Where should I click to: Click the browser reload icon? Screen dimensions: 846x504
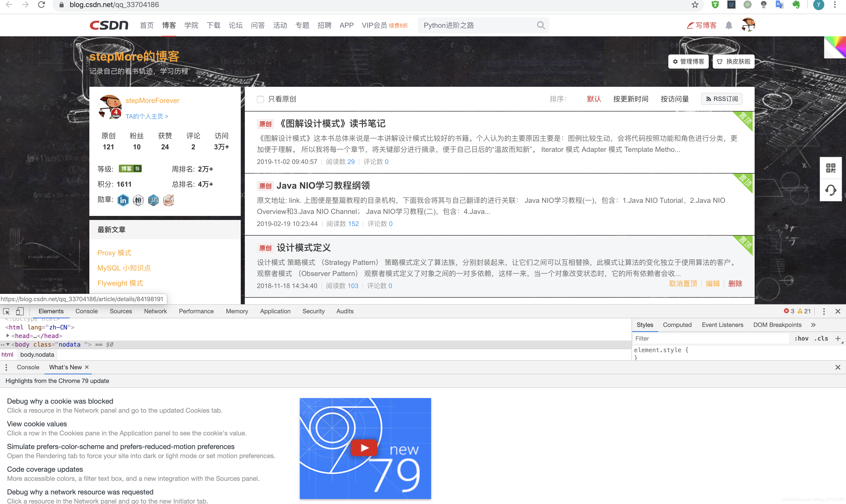pos(41,5)
